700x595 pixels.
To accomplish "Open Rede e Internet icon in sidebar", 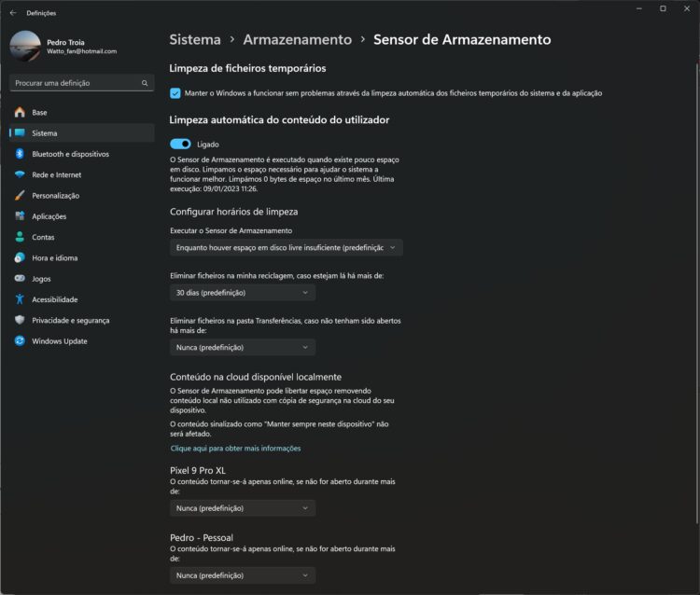I will pyautogui.click(x=20, y=174).
